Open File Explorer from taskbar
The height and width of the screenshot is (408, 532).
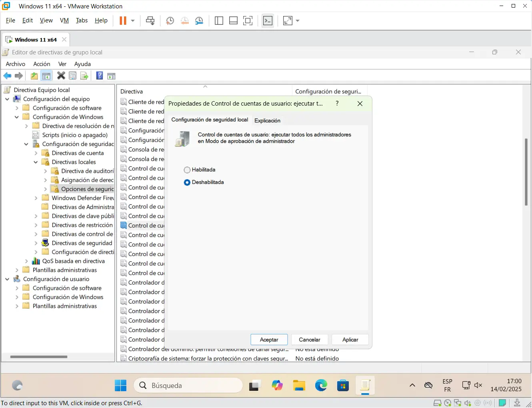[x=299, y=386]
